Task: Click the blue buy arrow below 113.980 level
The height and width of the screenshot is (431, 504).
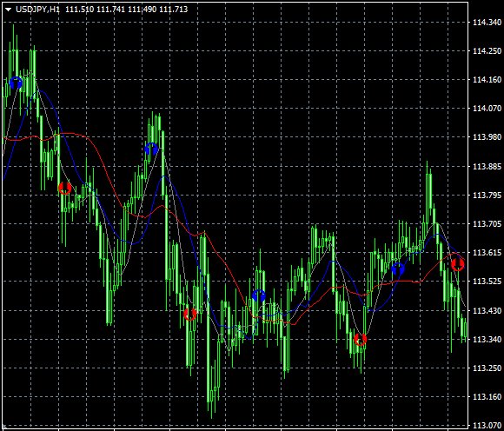Action: [x=151, y=149]
